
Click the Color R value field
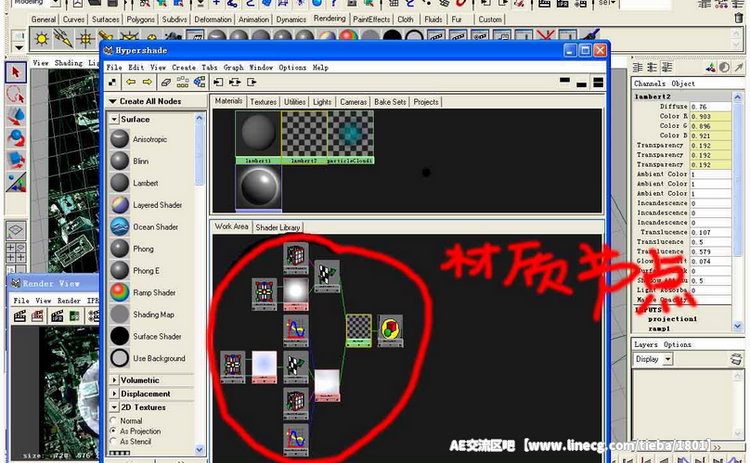click(x=710, y=116)
